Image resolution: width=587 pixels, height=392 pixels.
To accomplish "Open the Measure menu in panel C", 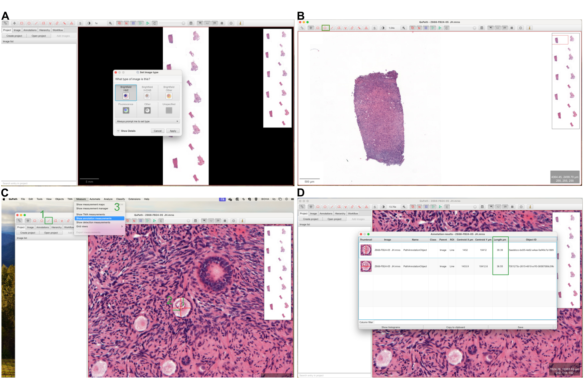I will [x=81, y=199].
